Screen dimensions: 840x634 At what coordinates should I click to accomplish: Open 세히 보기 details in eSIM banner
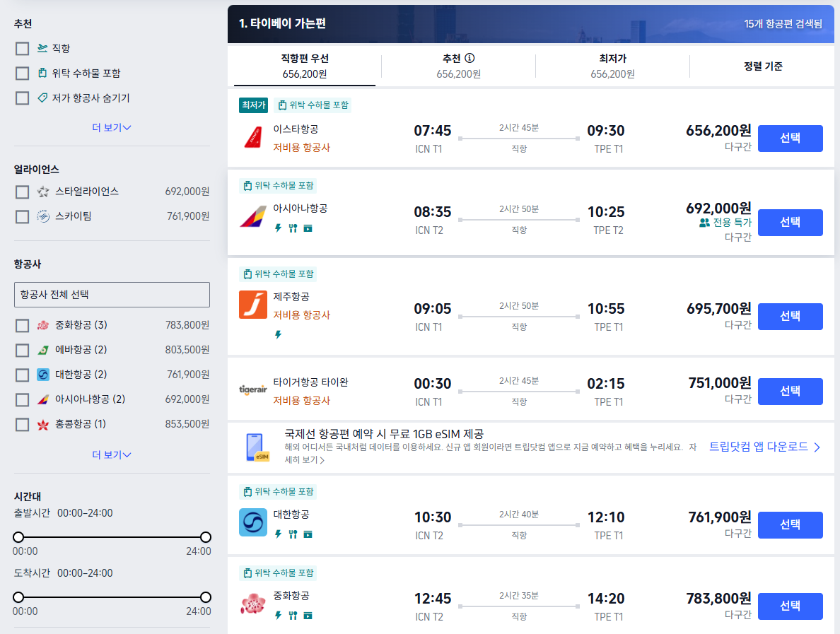coord(304,459)
